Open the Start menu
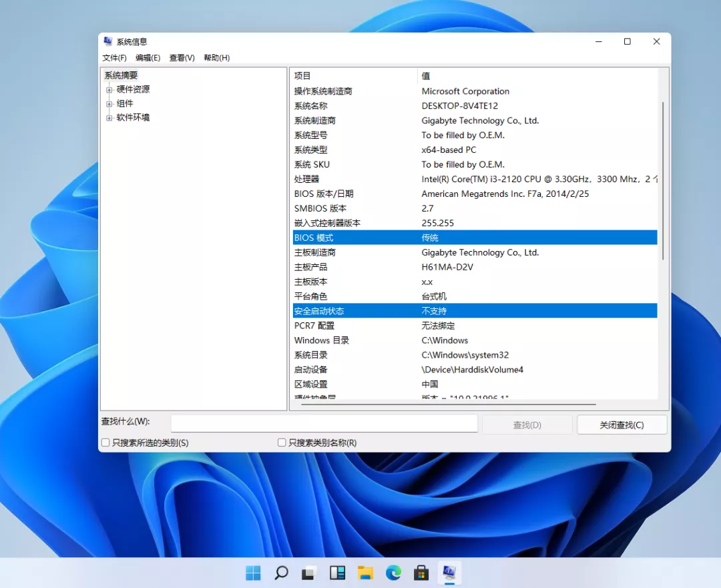The image size is (721, 588). pos(252,573)
